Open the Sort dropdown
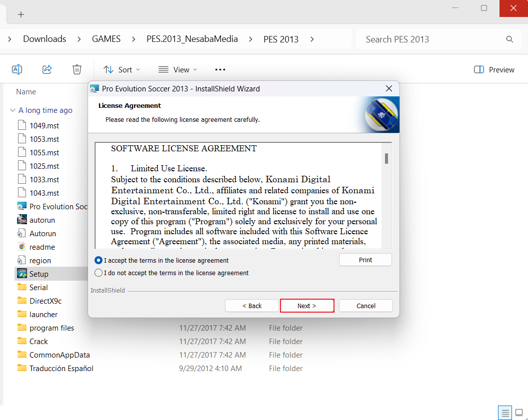 click(x=121, y=69)
